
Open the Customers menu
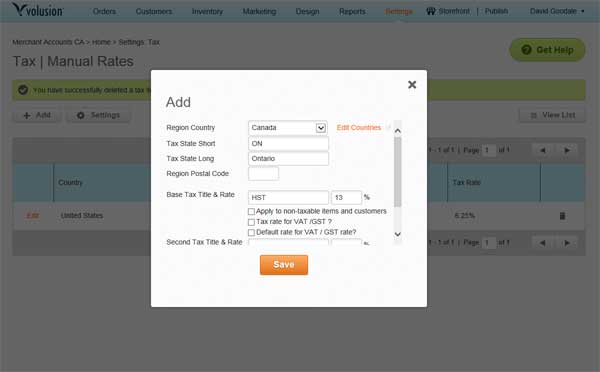pos(154,11)
